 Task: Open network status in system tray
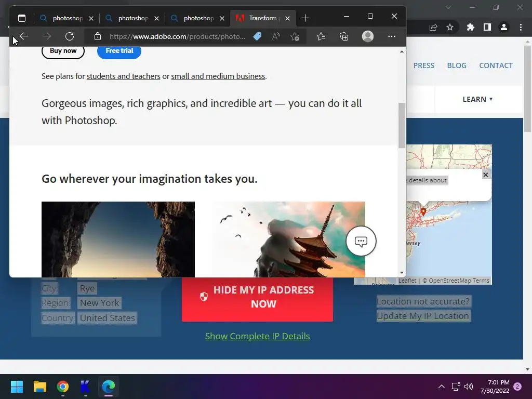(456, 387)
